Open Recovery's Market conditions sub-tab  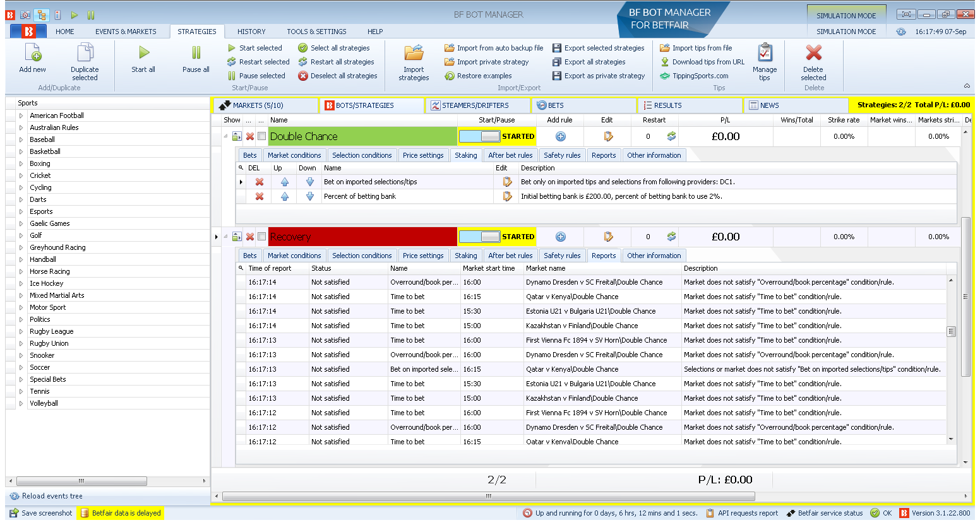pyautogui.click(x=294, y=256)
